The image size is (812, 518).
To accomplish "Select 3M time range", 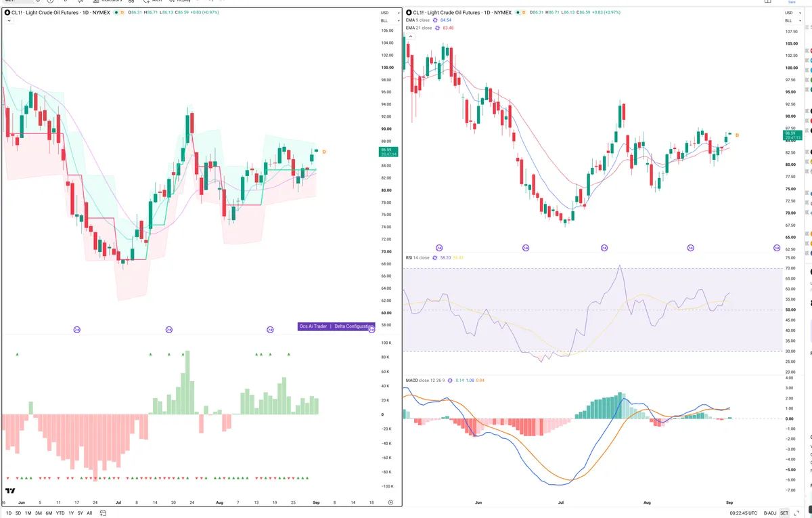I will click(39, 513).
